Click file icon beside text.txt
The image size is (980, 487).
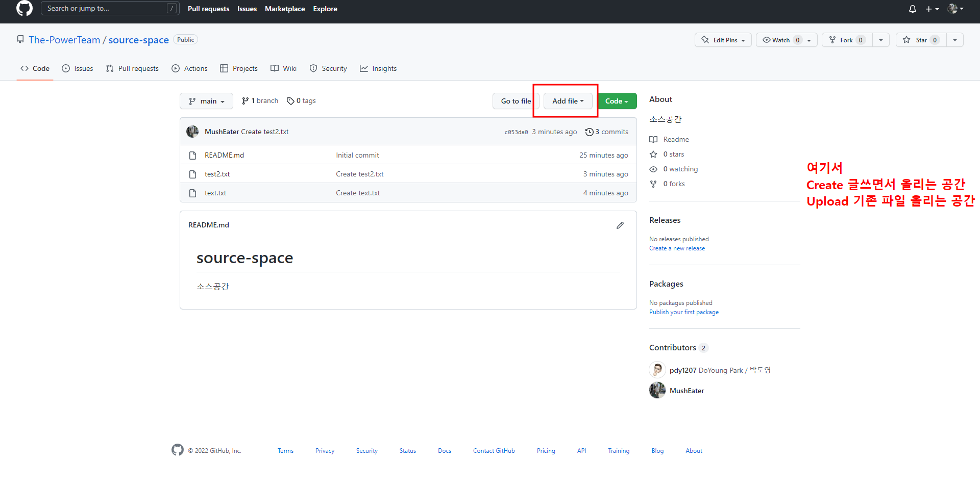click(x=192, y=193)
